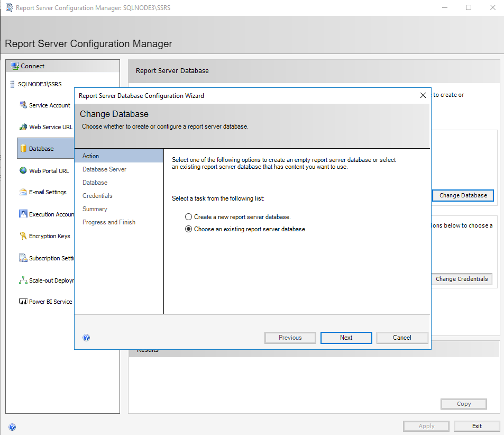The height and width of the screenshot is (435, 504).
Task: Click the Encryption Keys icon
Action: point(23,236)
